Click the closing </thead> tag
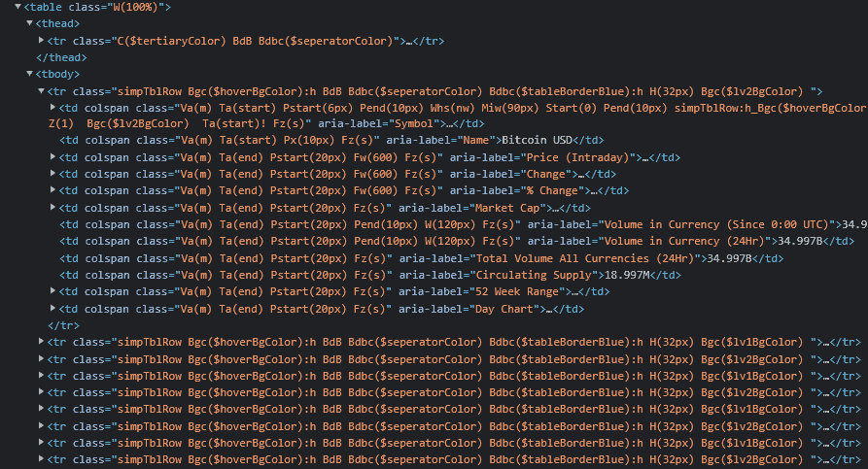 click(x=61, y=57)
